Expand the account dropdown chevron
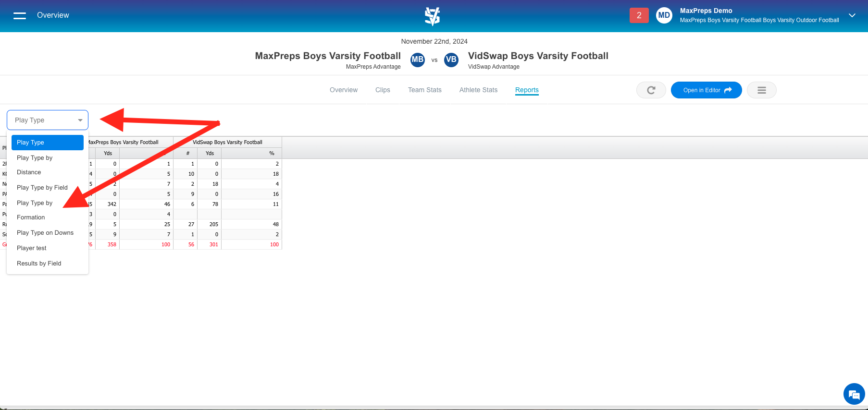 [x=852, y=15]
